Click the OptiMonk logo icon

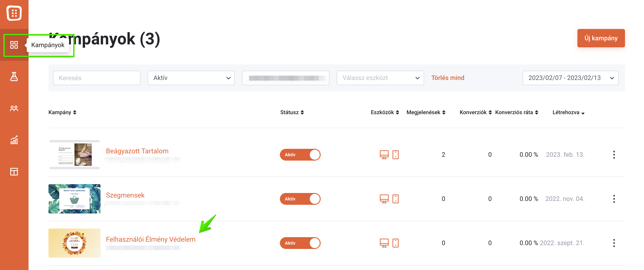(x=14, y=13)
